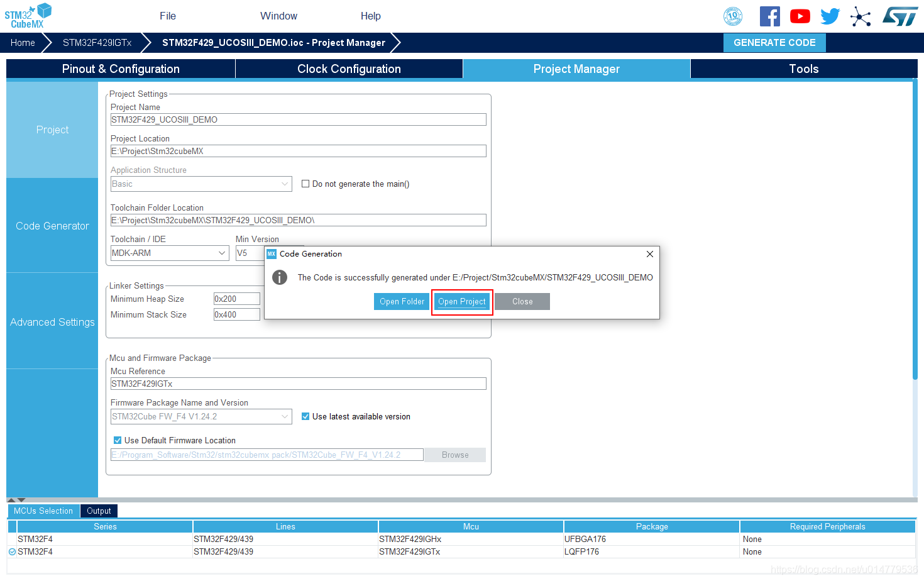Select the Output bottom tab
Viewport: 924px width, 581px height.
pyautogui.click(x=99, y=511)
